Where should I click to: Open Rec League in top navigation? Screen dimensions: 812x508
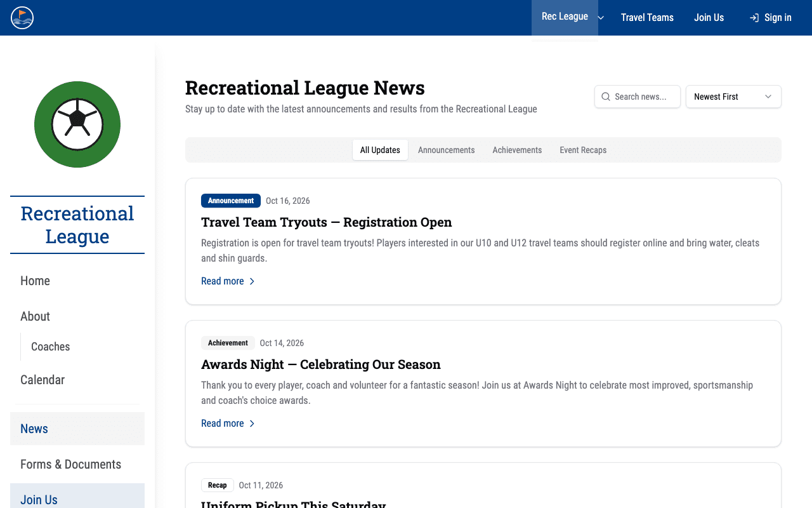click(565, 17)
